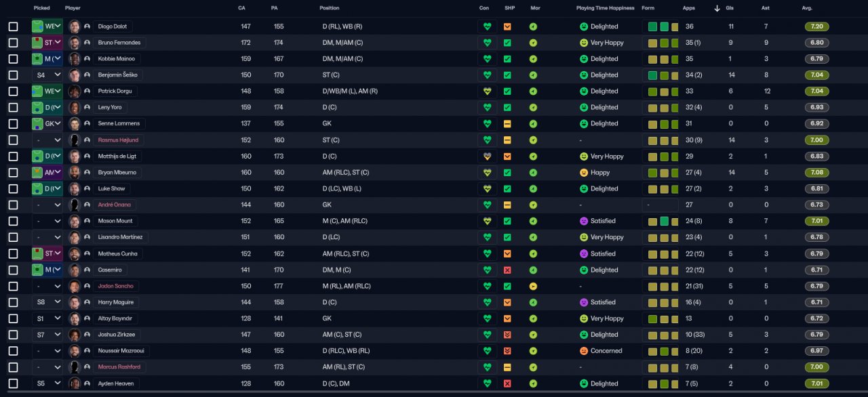Click Senne Lammens' sharpness dash icon
Screen dimensions: 868x397
click(x=507, y=124)
